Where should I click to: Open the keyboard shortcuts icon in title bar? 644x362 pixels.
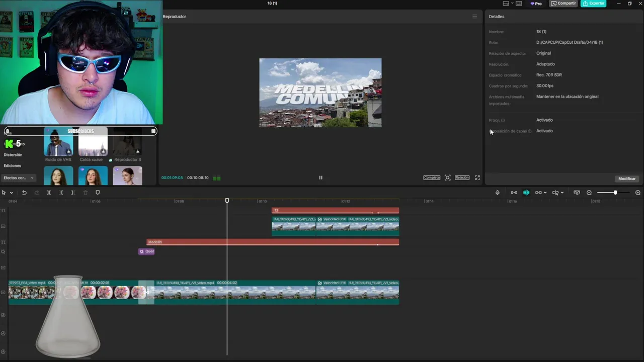click(519, 4)
